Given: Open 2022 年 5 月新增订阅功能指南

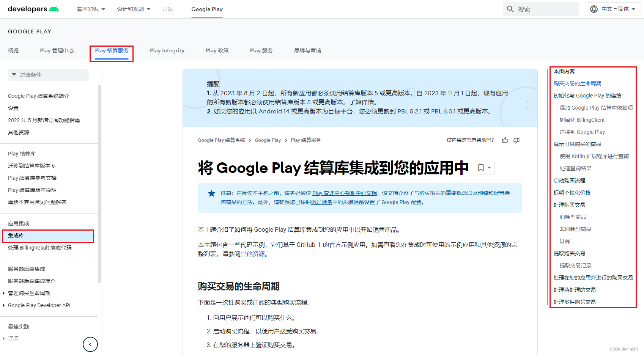Looking at the screenshot, I should (44, 120).
